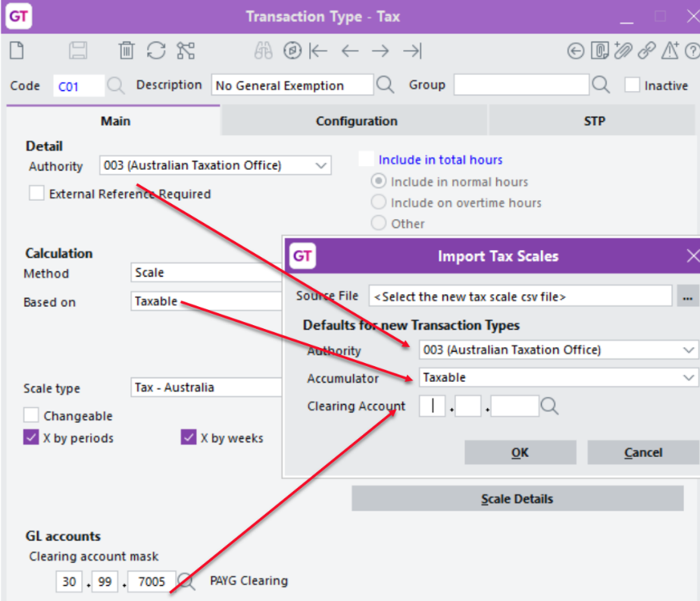Screen dimensions: 700x601
Task: Toggle the Changeable checkbox
Action: pyautogui.click(x=31, y=415)
